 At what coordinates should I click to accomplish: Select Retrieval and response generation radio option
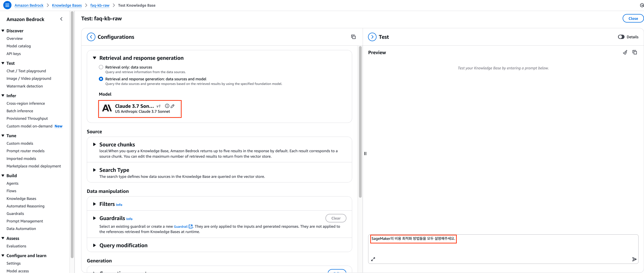(101, 79)
